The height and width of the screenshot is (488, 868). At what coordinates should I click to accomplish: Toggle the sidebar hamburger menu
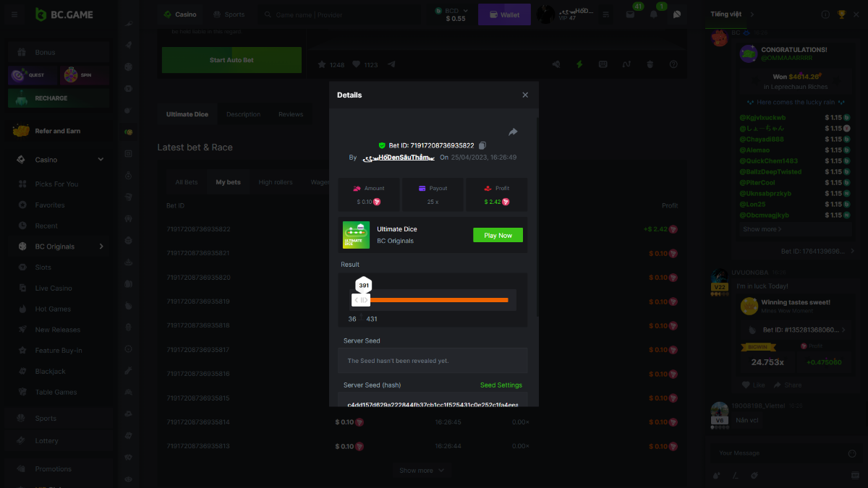[x=14, y=14]
